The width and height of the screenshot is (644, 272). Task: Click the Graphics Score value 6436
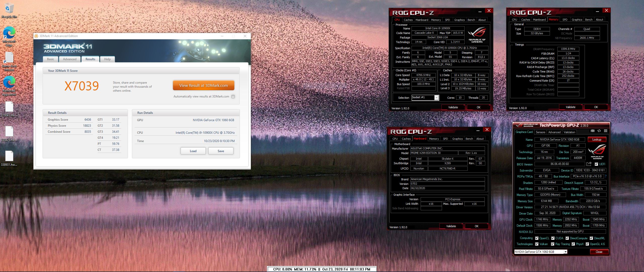coord(88,120)
